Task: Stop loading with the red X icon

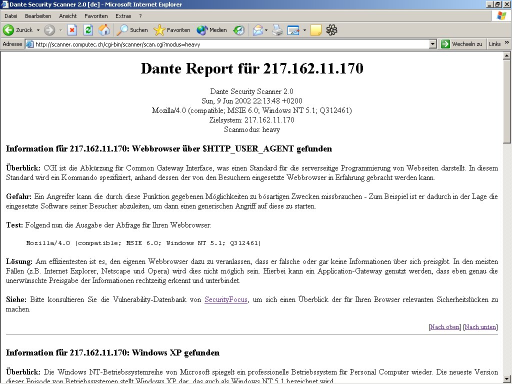Action: [72, 30]
